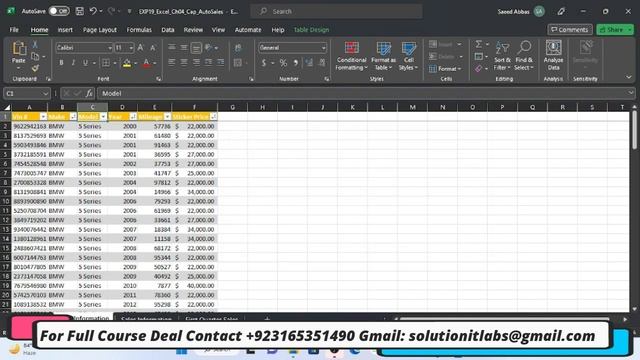The image size is (640, 360).
Task: Toggle Underline formatting
Action: [x=85, y=63]
